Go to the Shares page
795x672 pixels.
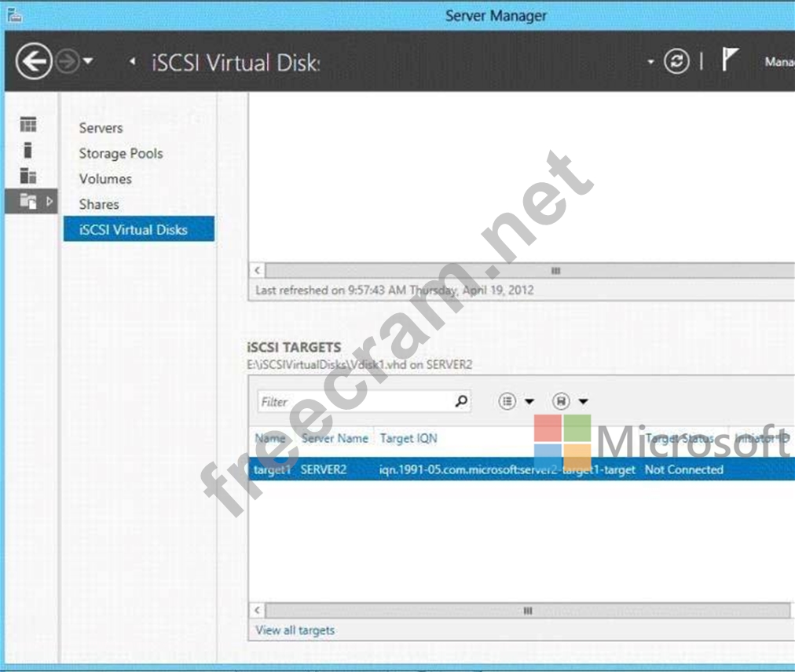(x=99, y=204)
